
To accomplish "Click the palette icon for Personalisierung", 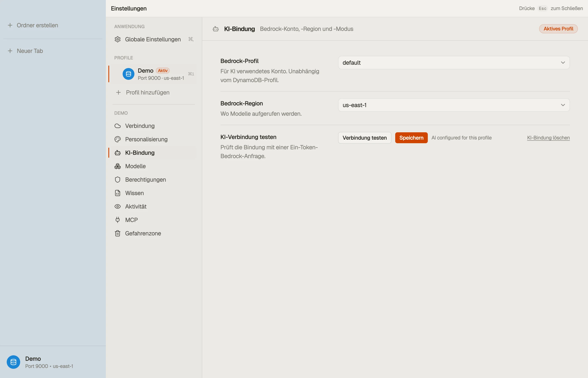I will tap(118, 139).
